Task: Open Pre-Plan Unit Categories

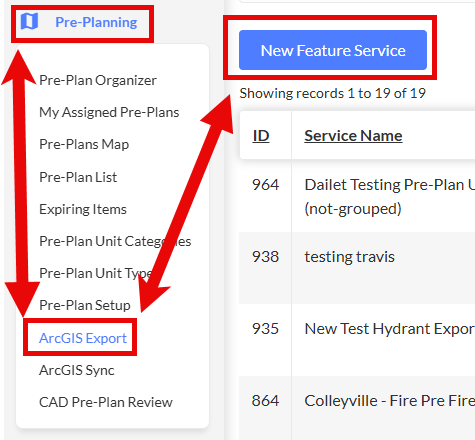Action: pos(115,241)
